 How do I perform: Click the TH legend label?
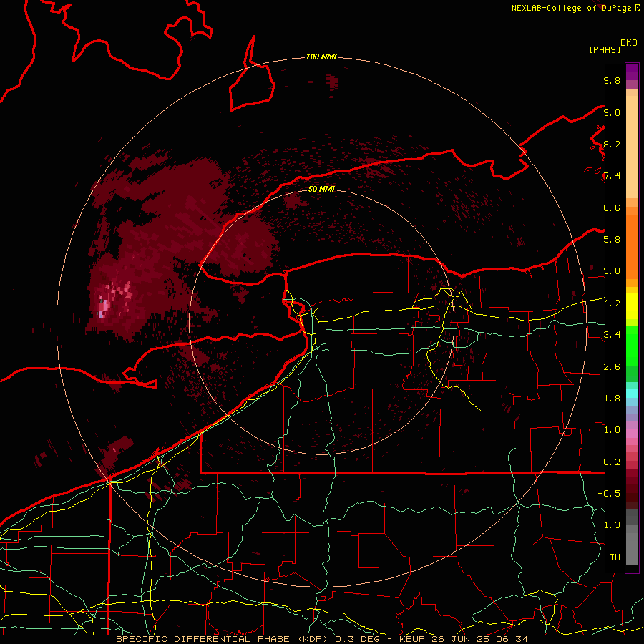tap(615, 557)
